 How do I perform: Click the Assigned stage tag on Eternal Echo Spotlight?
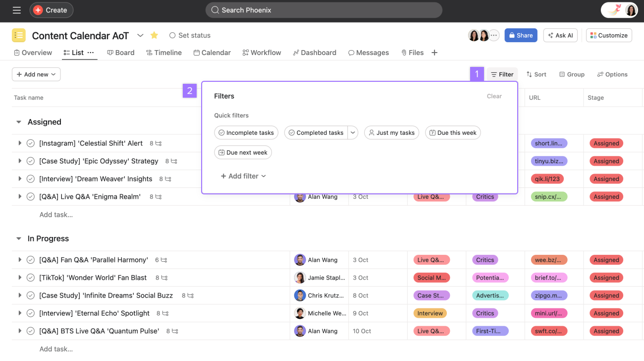coord(606,313)
